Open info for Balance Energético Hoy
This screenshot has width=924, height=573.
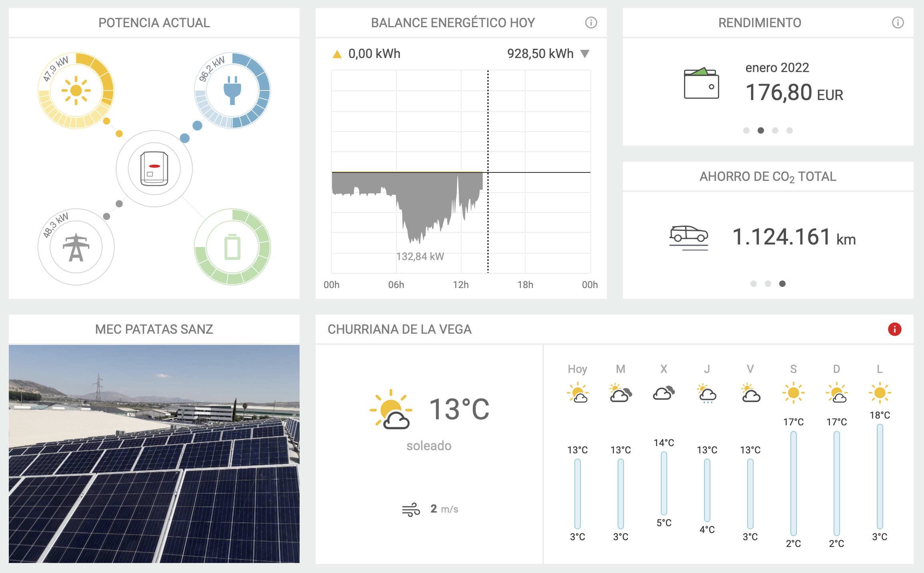591,23
